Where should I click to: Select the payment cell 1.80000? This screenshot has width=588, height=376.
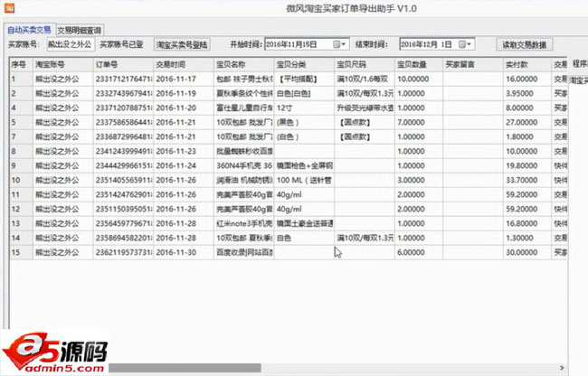point(527,136)
